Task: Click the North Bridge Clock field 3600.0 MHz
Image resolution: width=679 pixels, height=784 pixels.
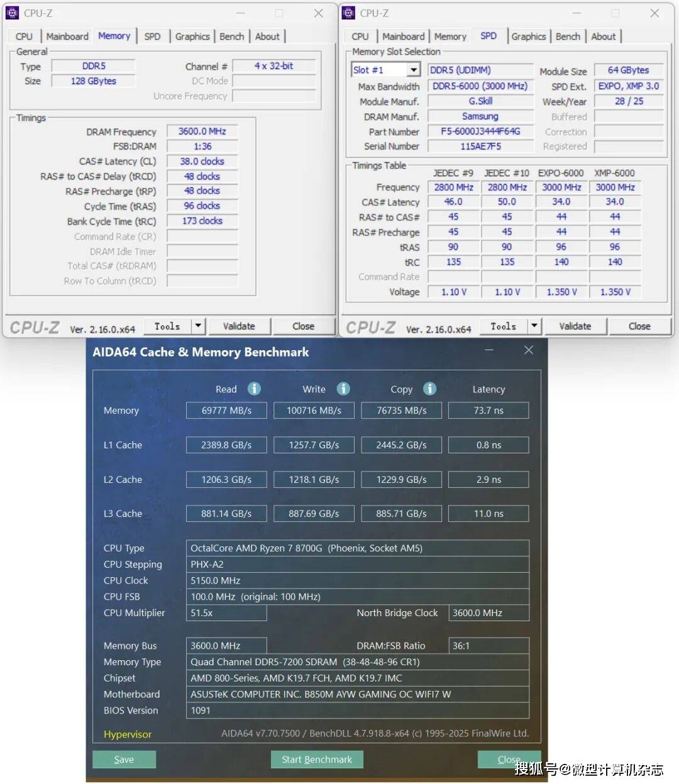Action: pos(489,613)
